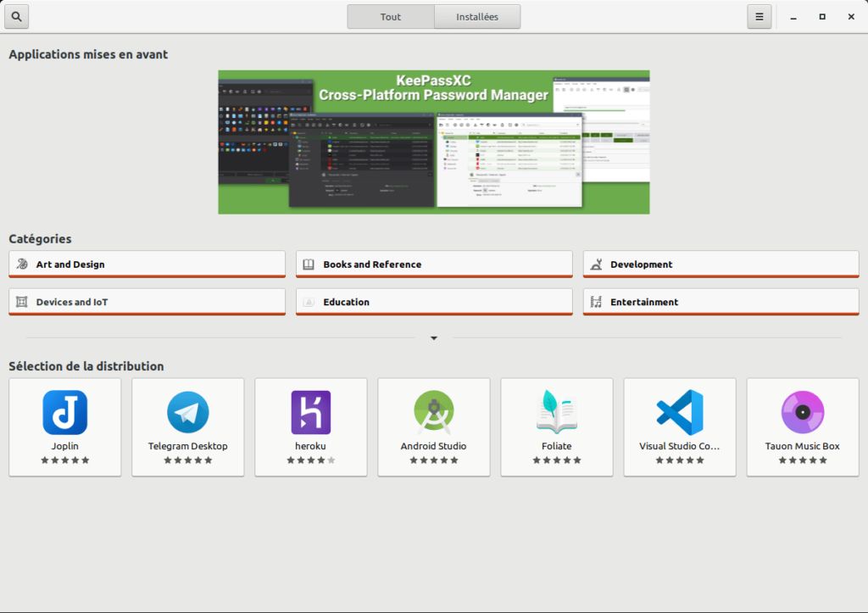Viewport: 868px width, 613px height.
Task: Open the Education category
Action: pos(433,302)
